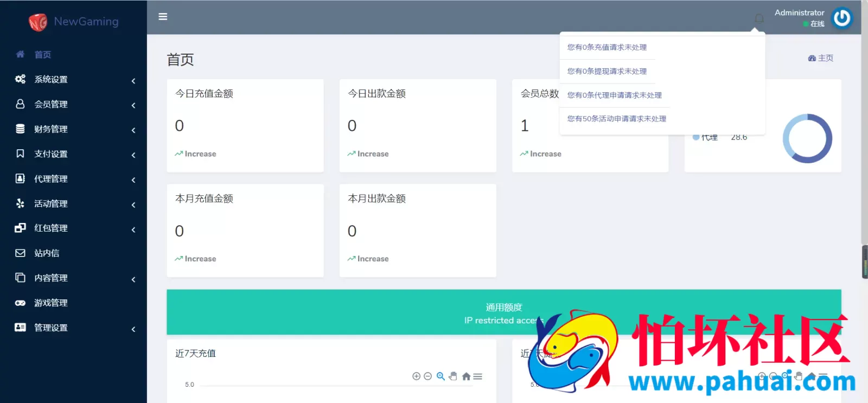The width and height of the screenshot is (868, 403).
Task: Click the gears icon for 系统设置
Action: (20, 79)
